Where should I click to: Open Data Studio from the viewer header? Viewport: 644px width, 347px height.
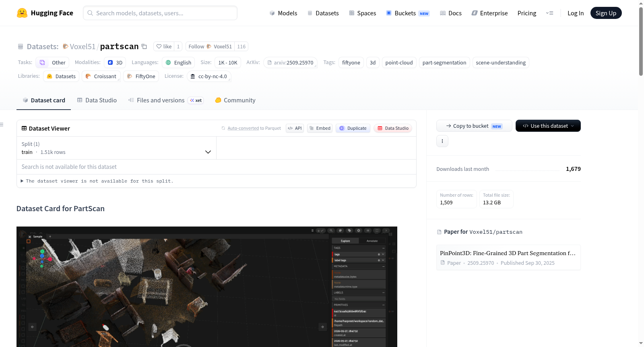pos(393,128)
